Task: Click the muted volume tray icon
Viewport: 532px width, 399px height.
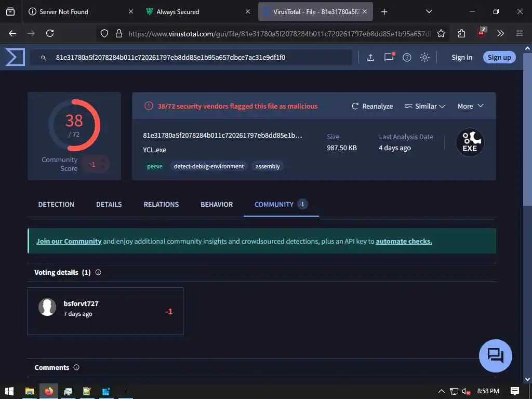Action: click(466, 392)
